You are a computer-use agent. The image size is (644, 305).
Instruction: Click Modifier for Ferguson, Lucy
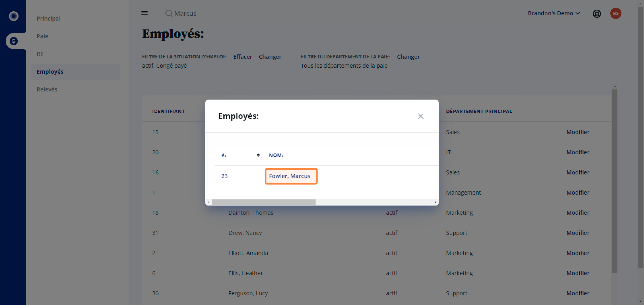[x=578, y=293]
